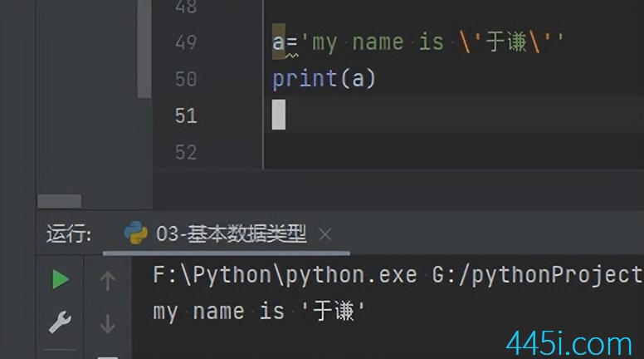Click the 运行: label
The width and height of the screenshot is (644, 359).
tap(69, 234)
